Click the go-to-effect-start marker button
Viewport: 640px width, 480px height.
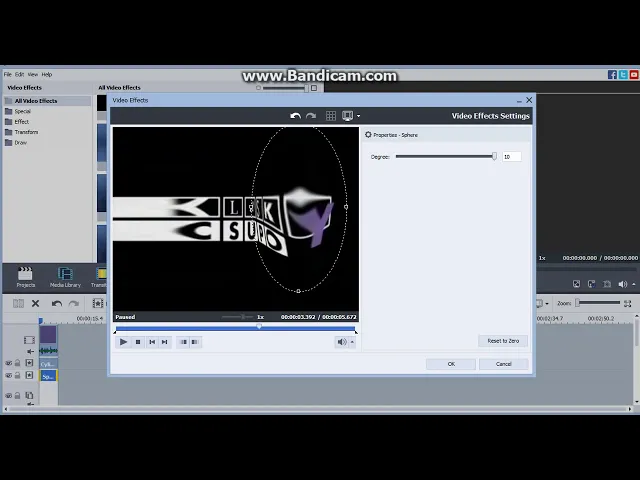point(183,342)
